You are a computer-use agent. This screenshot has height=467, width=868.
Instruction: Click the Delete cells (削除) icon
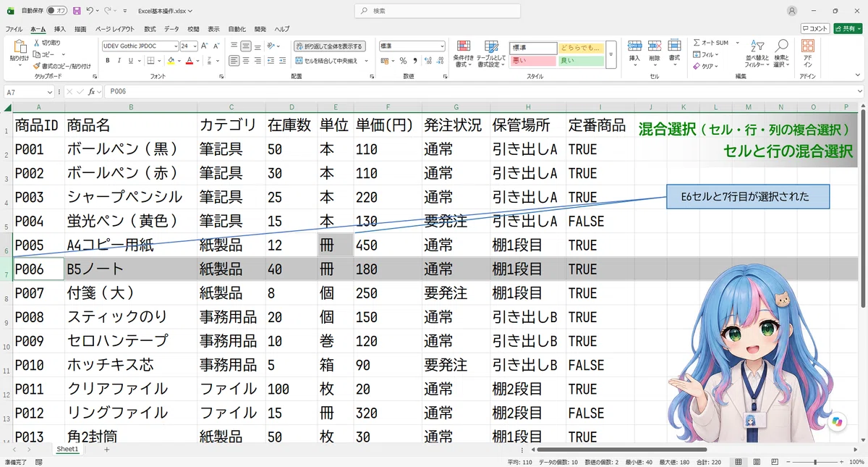pos(654,46)
